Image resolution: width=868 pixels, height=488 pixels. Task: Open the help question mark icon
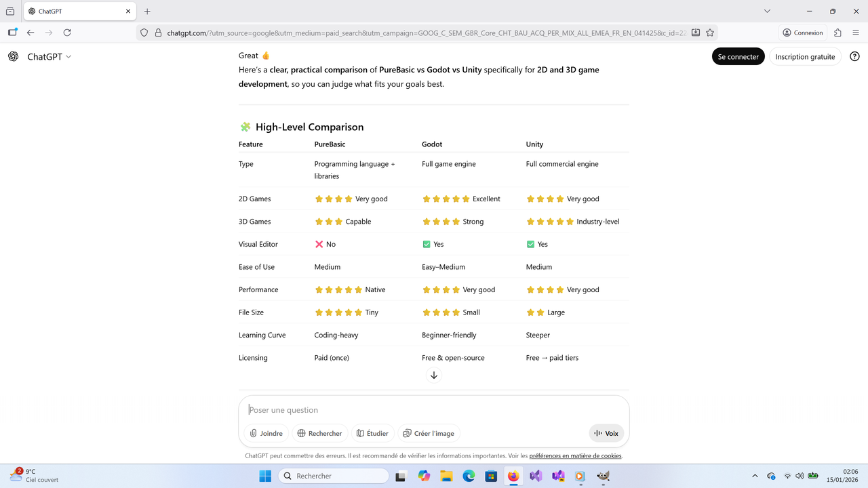[854, 57]
